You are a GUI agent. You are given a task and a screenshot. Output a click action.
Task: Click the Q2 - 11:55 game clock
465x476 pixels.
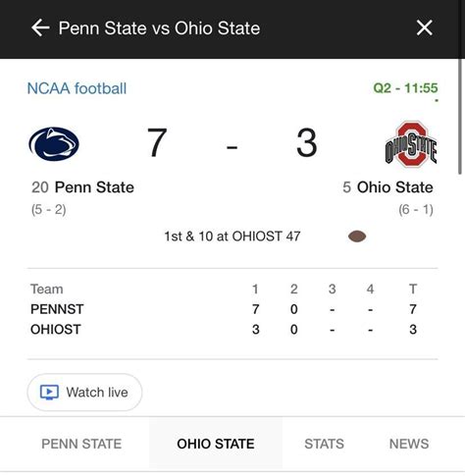[405, 88]
